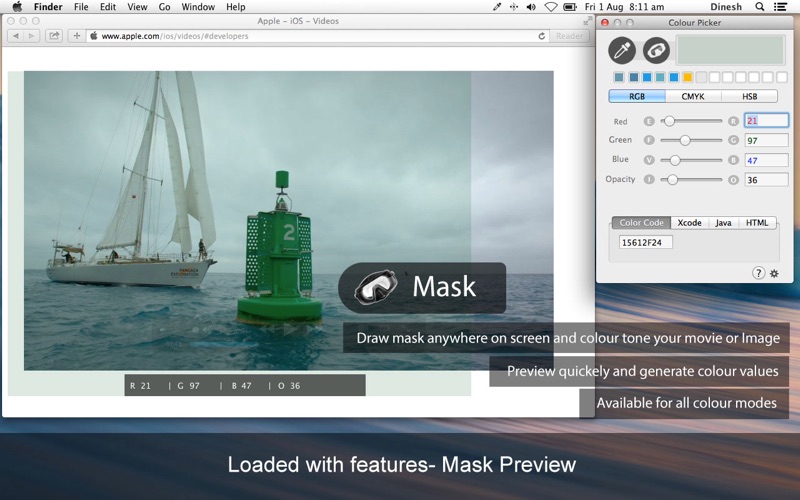This screenshot has width=800, height=500.
Task: Activate the mask goggles tool button
Action: pos(656,50)
